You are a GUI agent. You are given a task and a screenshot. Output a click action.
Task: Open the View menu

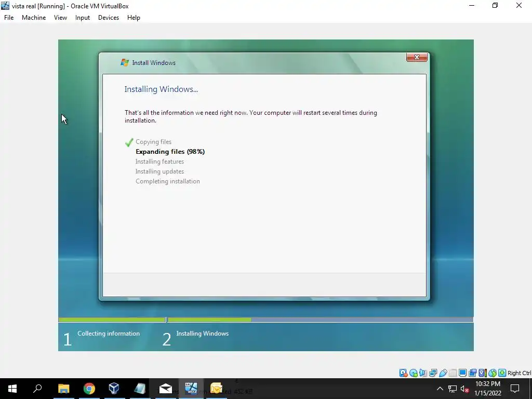click(x=60, y=18)
